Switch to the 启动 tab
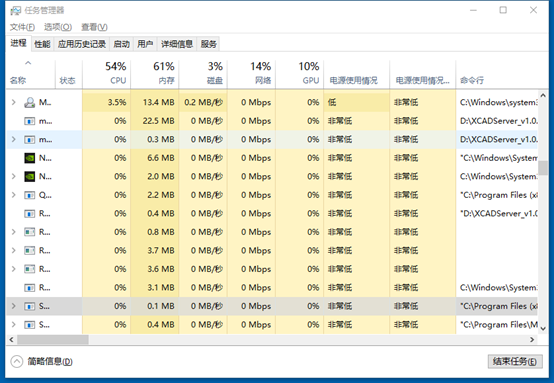 click(122, 44)
